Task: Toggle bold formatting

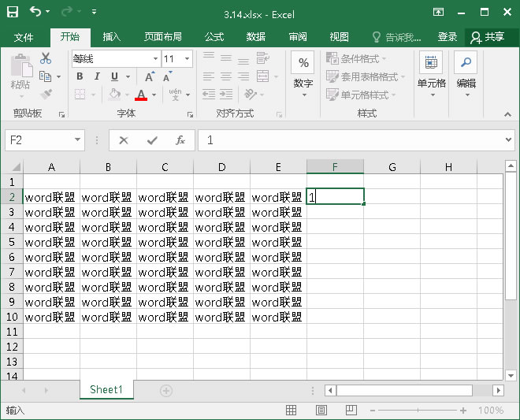Action: (x=80, y=76)
